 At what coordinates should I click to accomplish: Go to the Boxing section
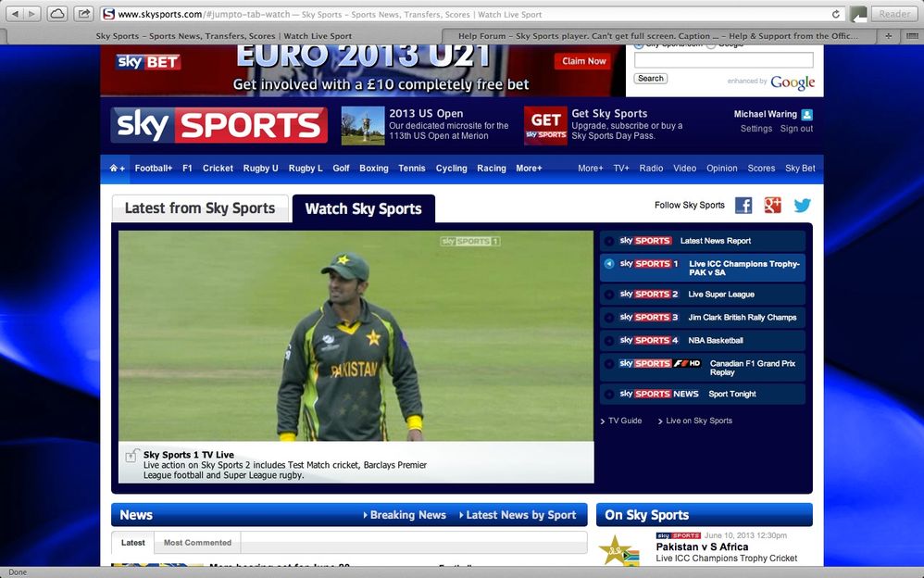click(x=374, y=168)
